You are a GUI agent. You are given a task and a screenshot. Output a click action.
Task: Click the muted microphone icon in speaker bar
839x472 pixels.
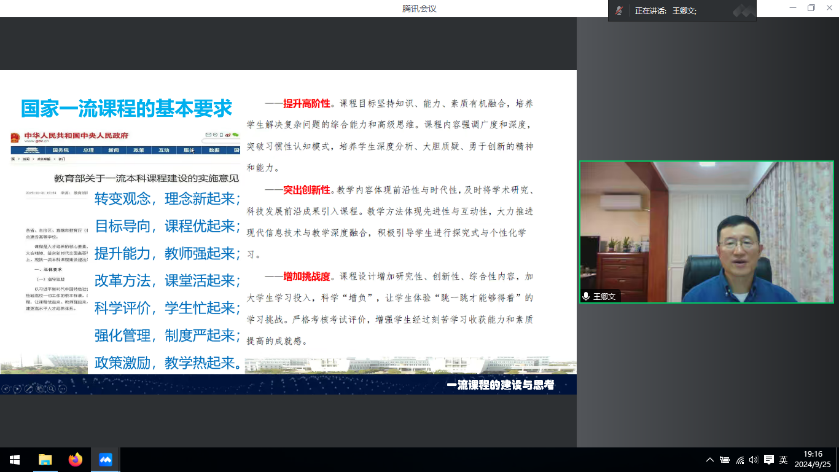coord(619,10)
